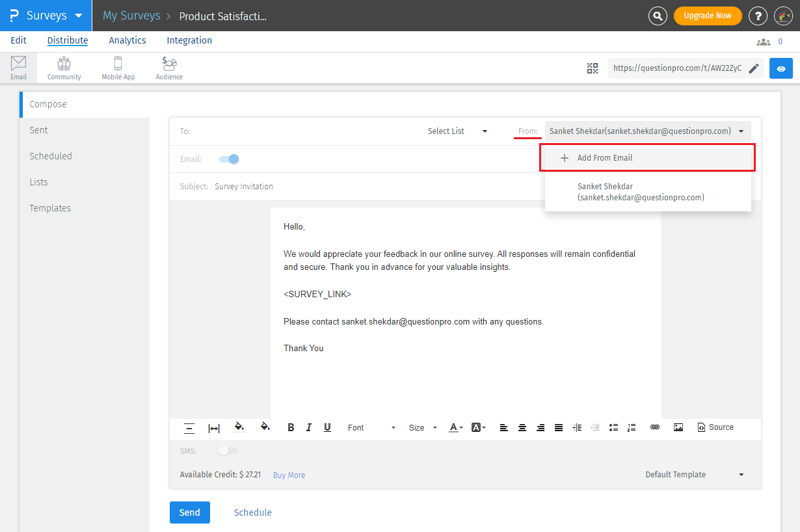Image resolution: width=800 pixels, height=532 pixels.
Task: Toggle underline formatting
Action: pyautogui.click(x=327, y=427)
